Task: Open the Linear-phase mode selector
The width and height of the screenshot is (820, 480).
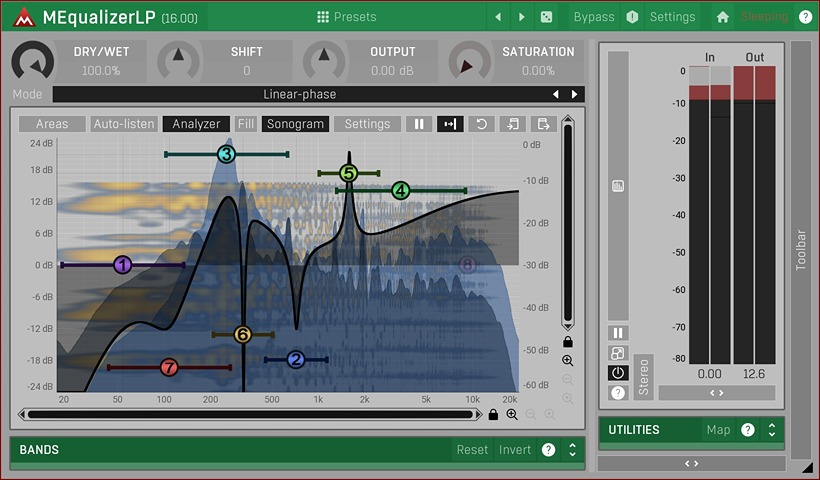Action: pos(300,94)
